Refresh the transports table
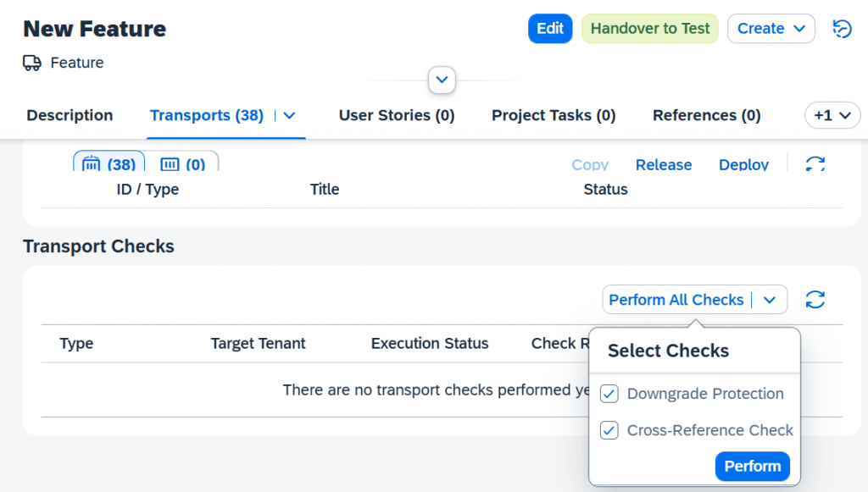 [815, 164]
